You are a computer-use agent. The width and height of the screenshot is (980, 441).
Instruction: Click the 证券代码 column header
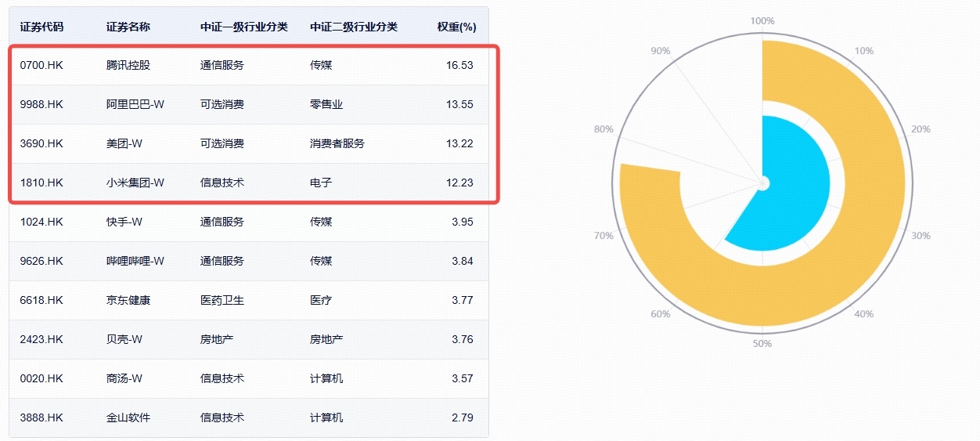pos(41,27)
